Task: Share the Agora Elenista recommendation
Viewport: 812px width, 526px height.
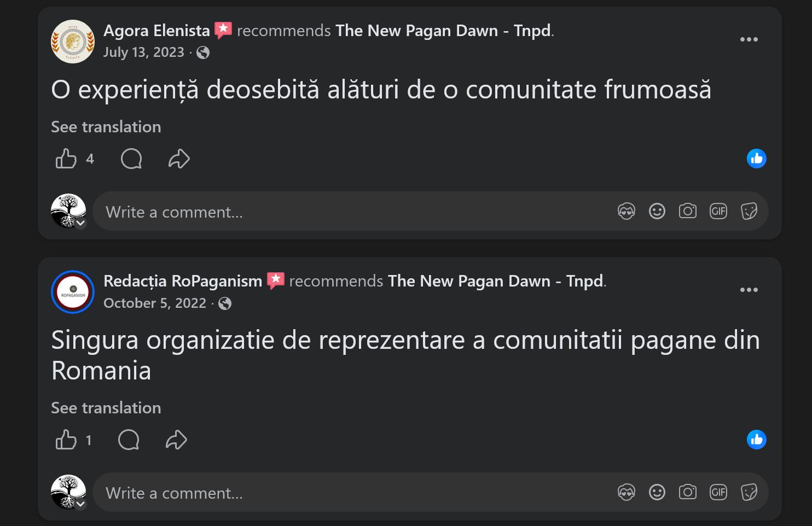Action: coord(179,159)
